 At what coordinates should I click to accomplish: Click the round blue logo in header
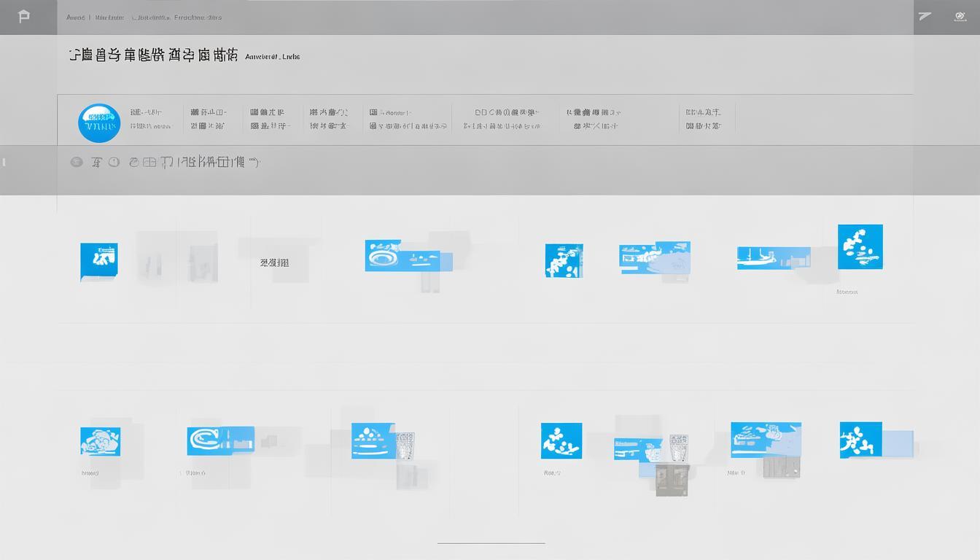[99, 122]
